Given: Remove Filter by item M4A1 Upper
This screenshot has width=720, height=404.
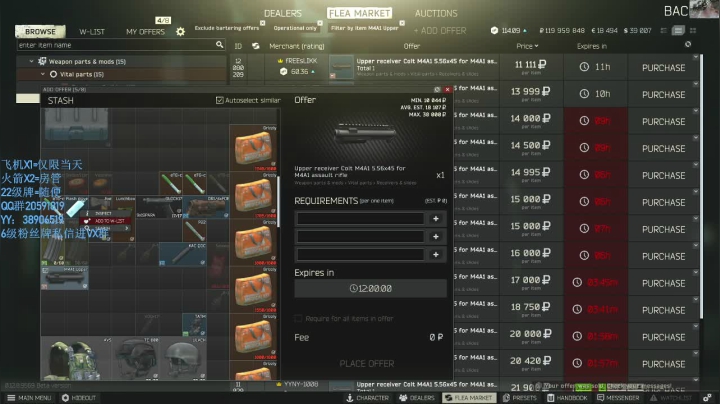Looking at the screenshot, I should coord(402,23).
